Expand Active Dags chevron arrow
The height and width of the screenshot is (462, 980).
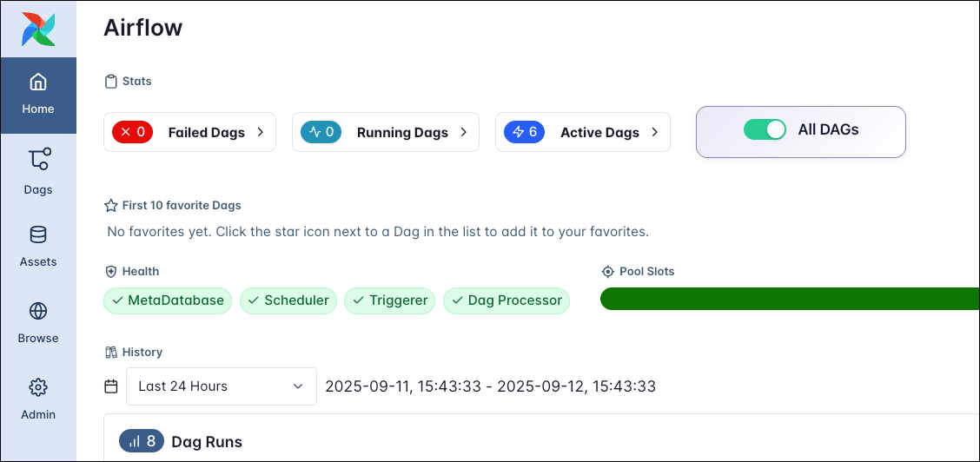click(x=655, y=133)
